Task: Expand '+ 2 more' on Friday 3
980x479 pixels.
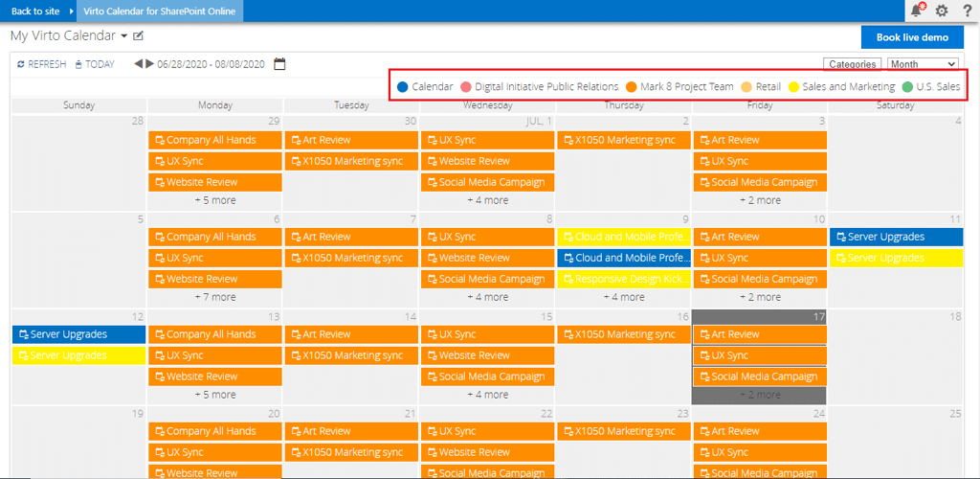Action: pyautogui.click(x=760, y=201)
